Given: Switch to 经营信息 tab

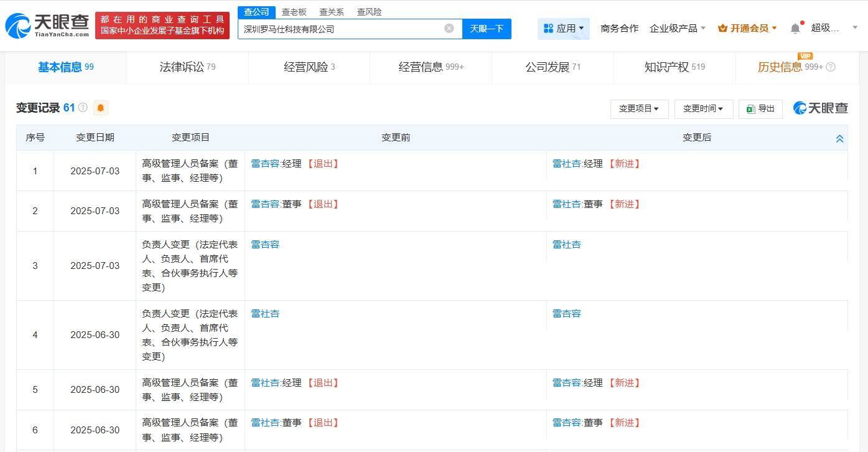Looking at the screenshot, I should point(431,67).
